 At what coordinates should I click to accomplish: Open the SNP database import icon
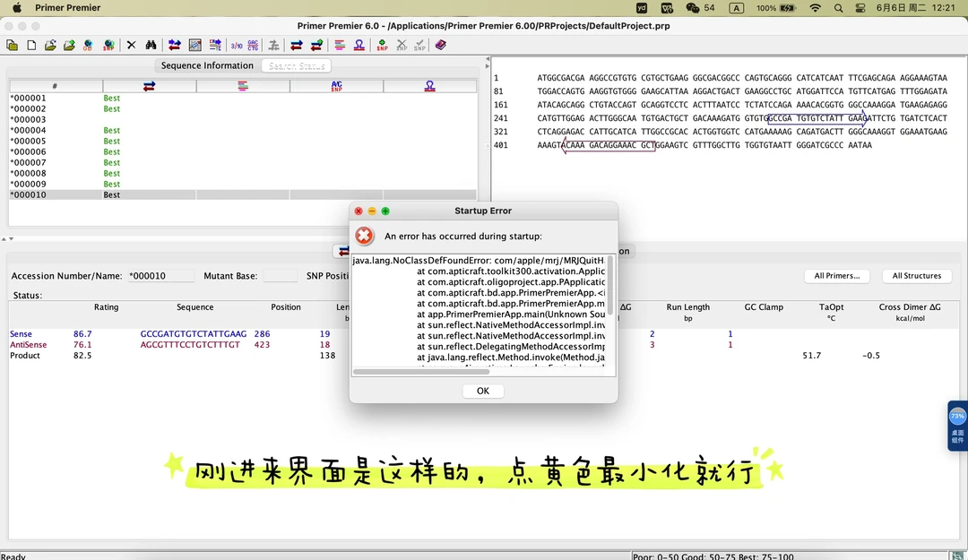[x=107, y=45]
